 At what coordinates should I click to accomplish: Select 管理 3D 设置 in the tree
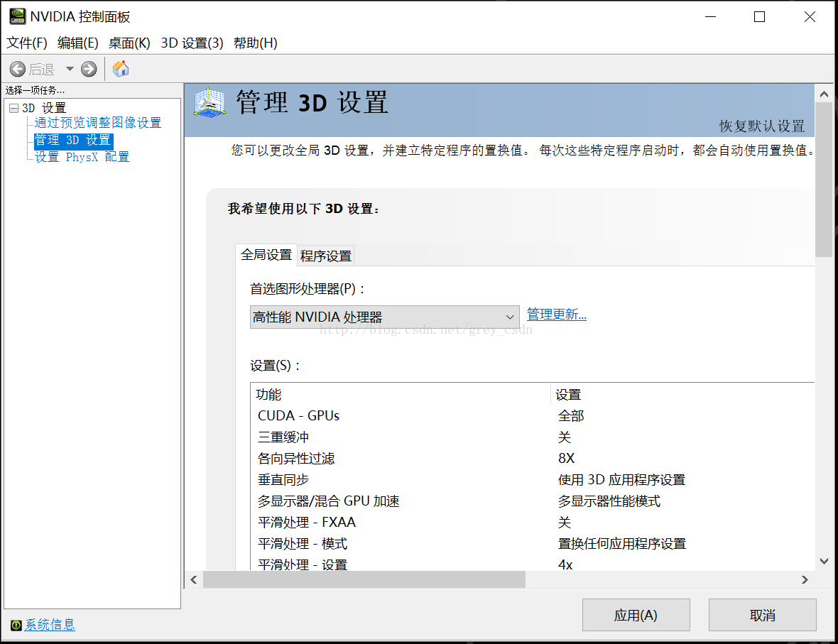[x=73, y=141]
